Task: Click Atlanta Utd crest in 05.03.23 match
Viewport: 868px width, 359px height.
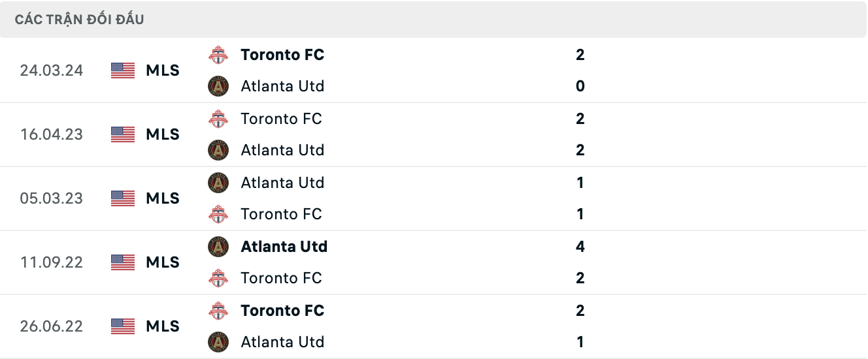Action: 218,183
